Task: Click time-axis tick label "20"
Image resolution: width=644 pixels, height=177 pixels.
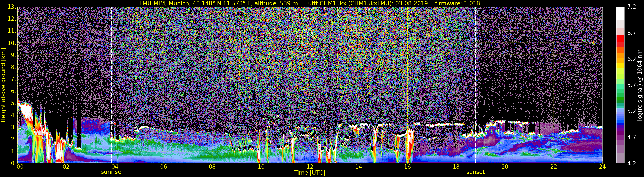Action: [505, 167]
